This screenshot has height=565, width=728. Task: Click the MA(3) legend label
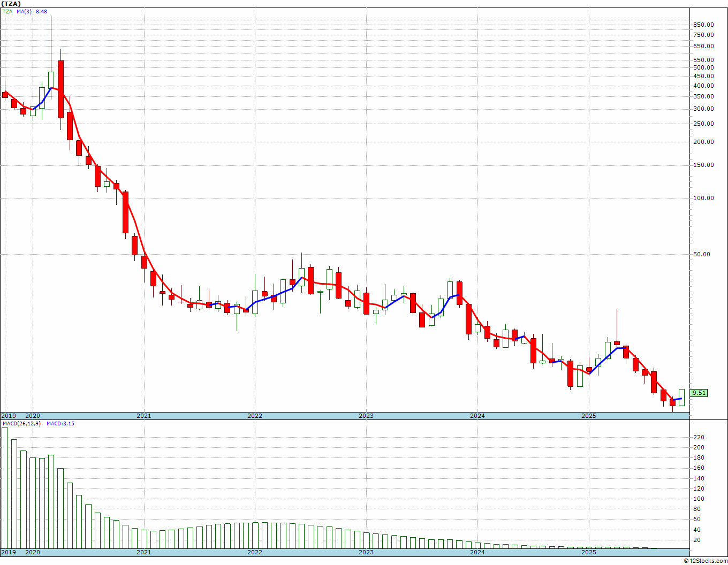point(24,11)
